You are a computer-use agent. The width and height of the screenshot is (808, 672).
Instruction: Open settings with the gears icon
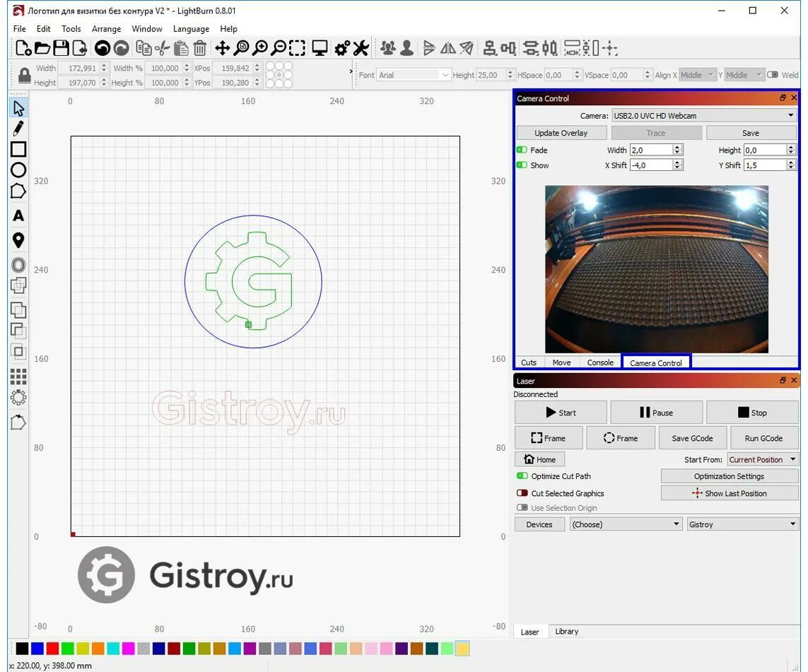pyautogui.click(x=342, y=49)
